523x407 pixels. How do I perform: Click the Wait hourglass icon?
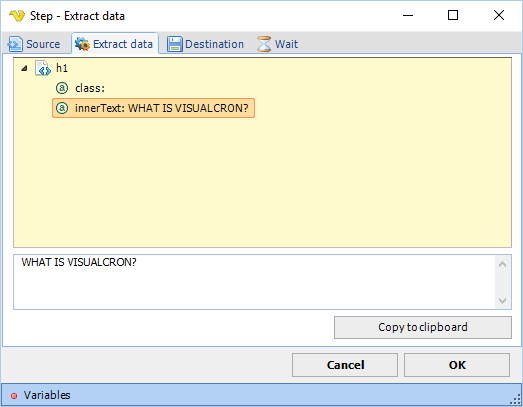[x=264, y=44]
